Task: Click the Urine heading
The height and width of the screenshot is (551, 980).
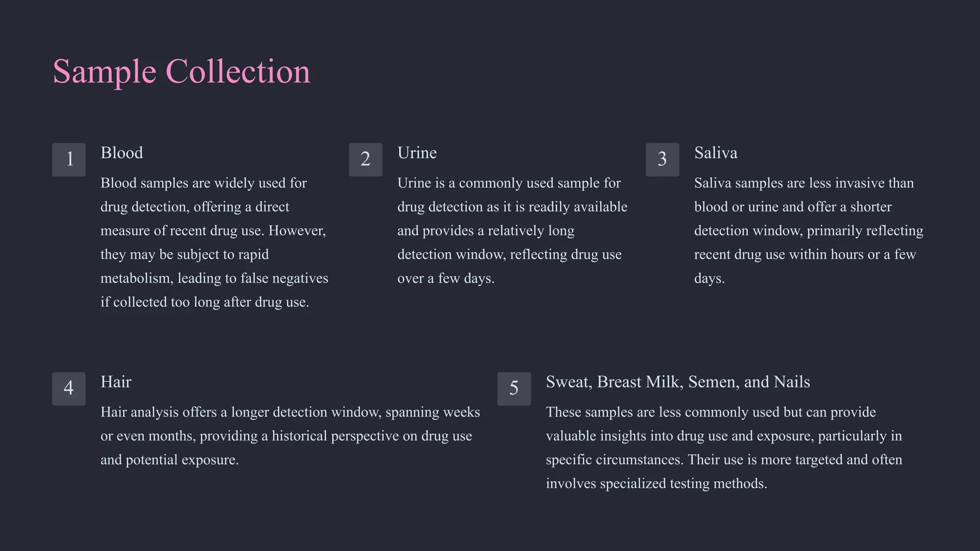Action: [417, 153]
